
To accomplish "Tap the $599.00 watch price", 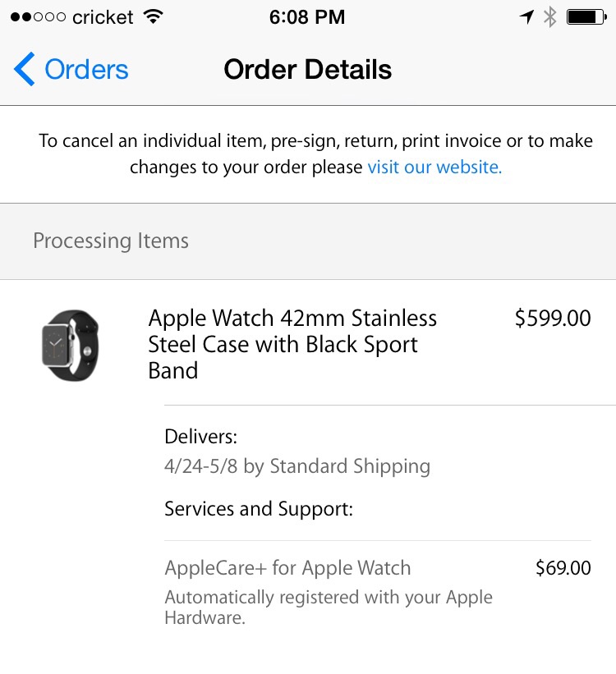I will point(552,319).
